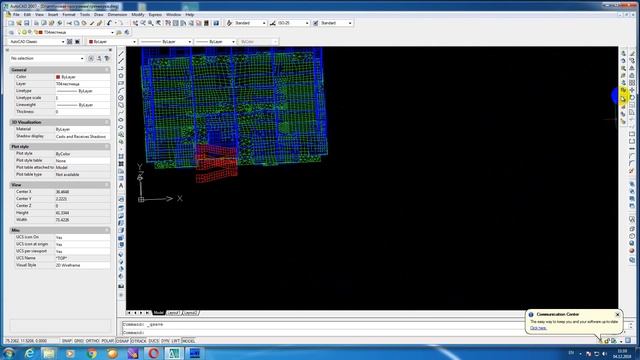Viewport: 640px width, 360px height.
Task: Click the command line input
Action: [373, 333]
